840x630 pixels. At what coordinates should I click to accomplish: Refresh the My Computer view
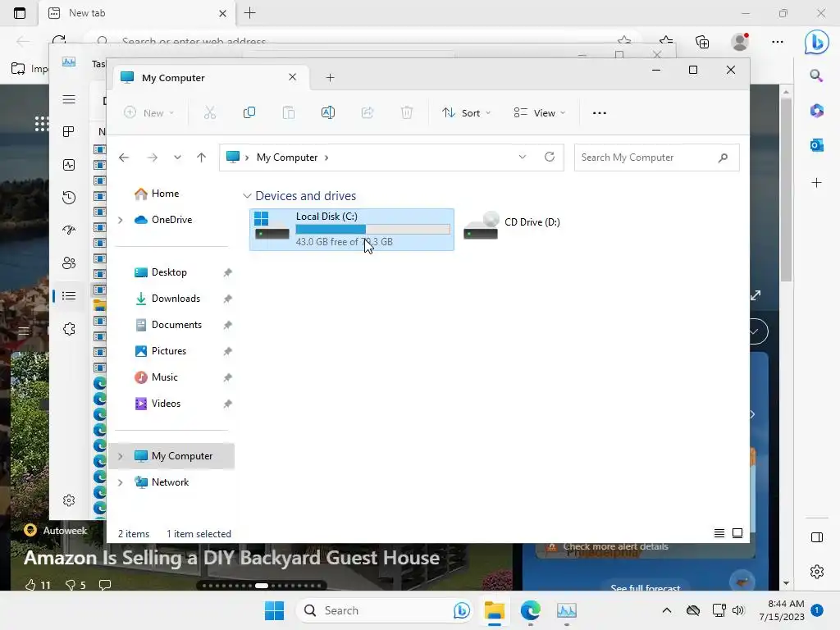[x=549, y=157]
